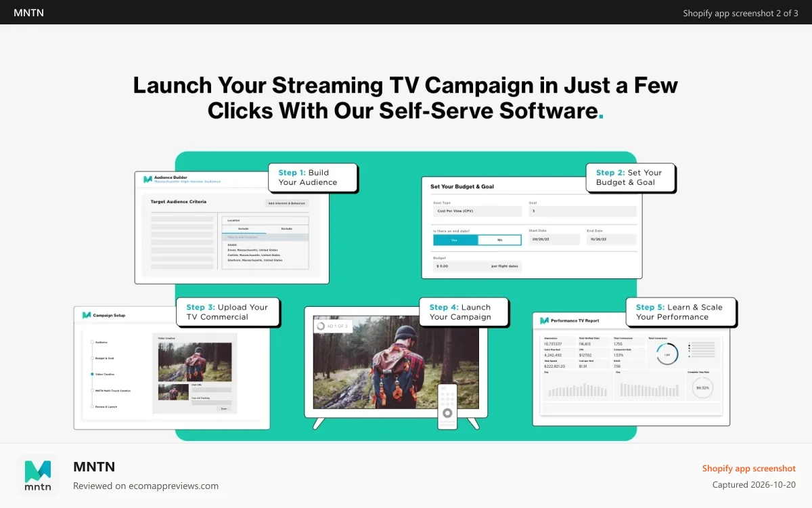This screenshot has width=812, height=508.
Task: Select the Review & Launch setup step
Action: tap(104, 406)
